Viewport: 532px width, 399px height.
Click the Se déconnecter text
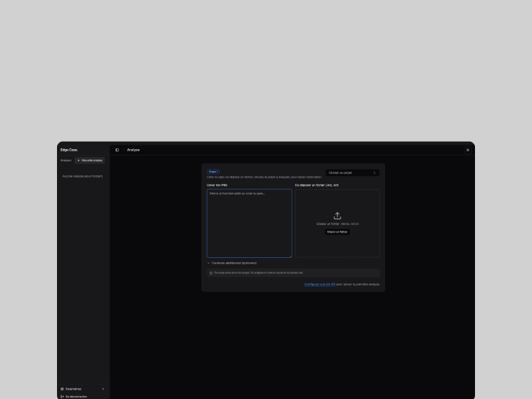tap(76, 397)
